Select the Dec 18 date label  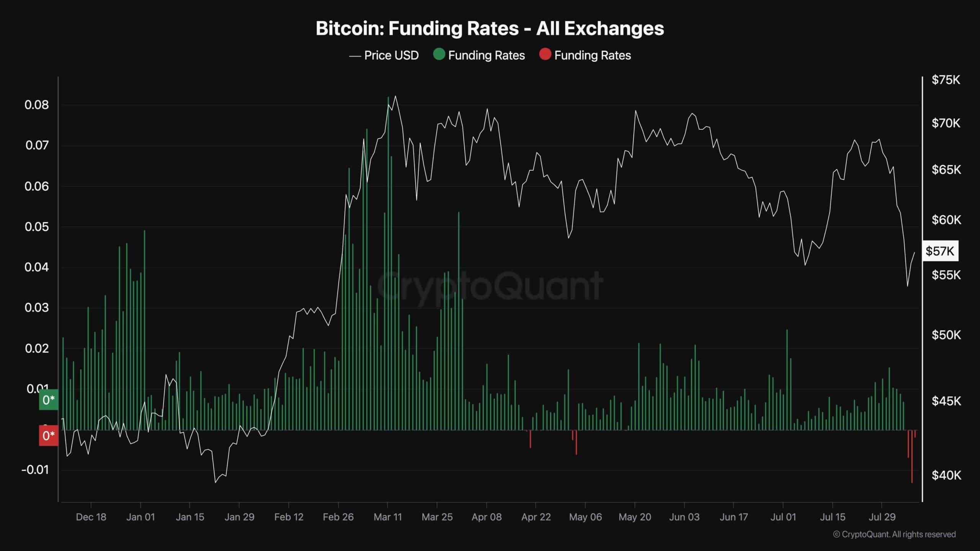point(91,517)
